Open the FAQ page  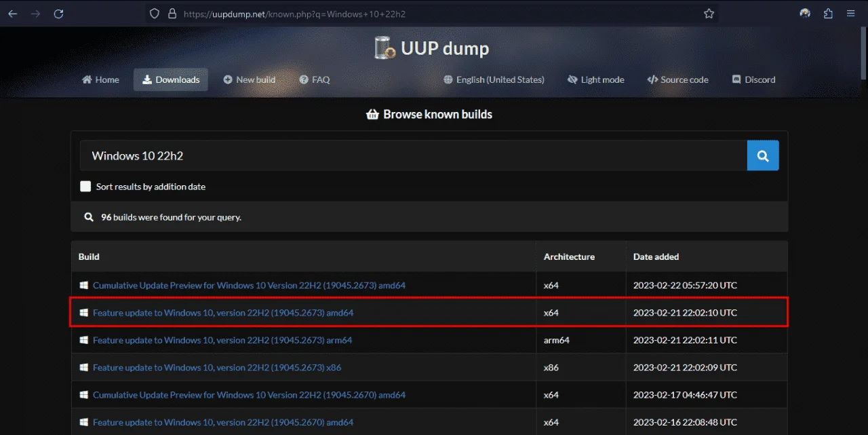pyautogui.click(x=315, y=79)
